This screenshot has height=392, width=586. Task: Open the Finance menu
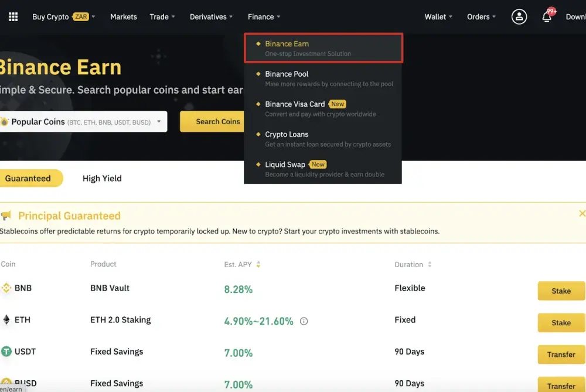(x=264, y=17)
